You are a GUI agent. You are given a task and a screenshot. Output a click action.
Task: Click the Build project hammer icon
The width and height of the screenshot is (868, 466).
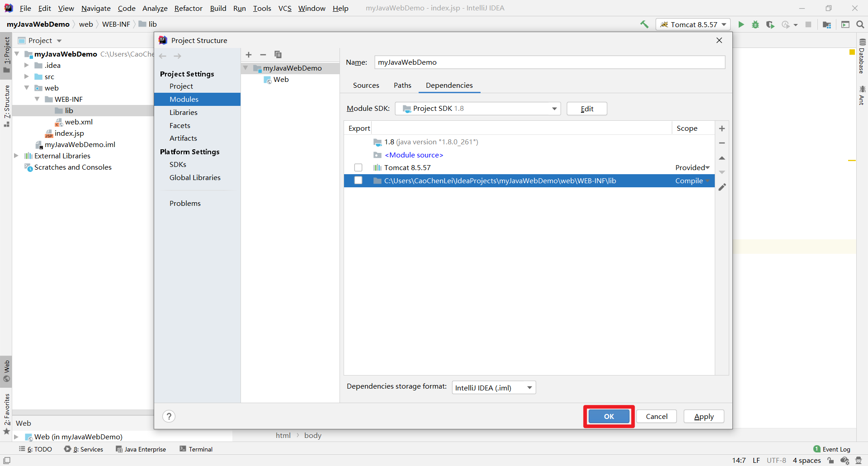[644, 24]
